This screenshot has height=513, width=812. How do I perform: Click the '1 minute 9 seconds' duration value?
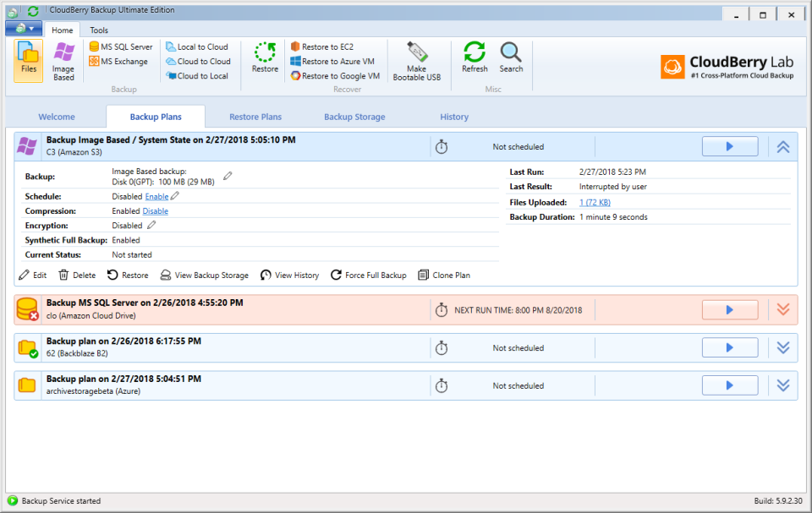click(x=613, y=217)
